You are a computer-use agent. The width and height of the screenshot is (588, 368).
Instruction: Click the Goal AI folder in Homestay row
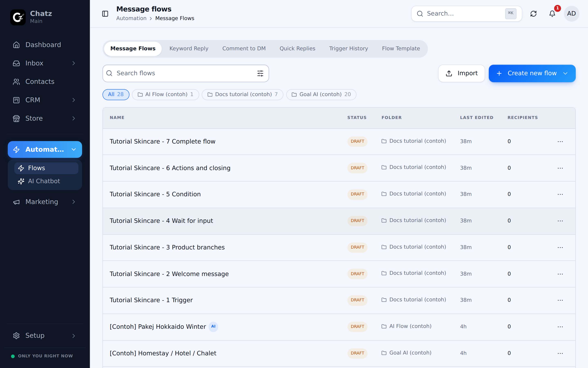point(406,353)
